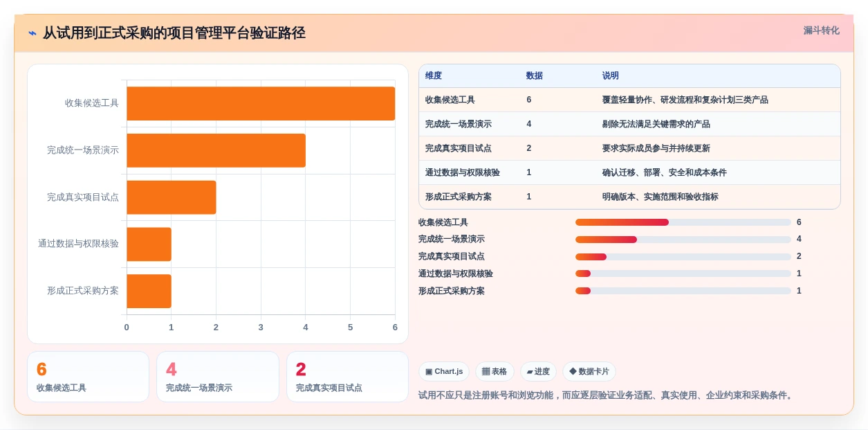Viewport: 868px width, 430px height.
Task: Click table cell 收集候选工具
Action: (x=450, y=100)
